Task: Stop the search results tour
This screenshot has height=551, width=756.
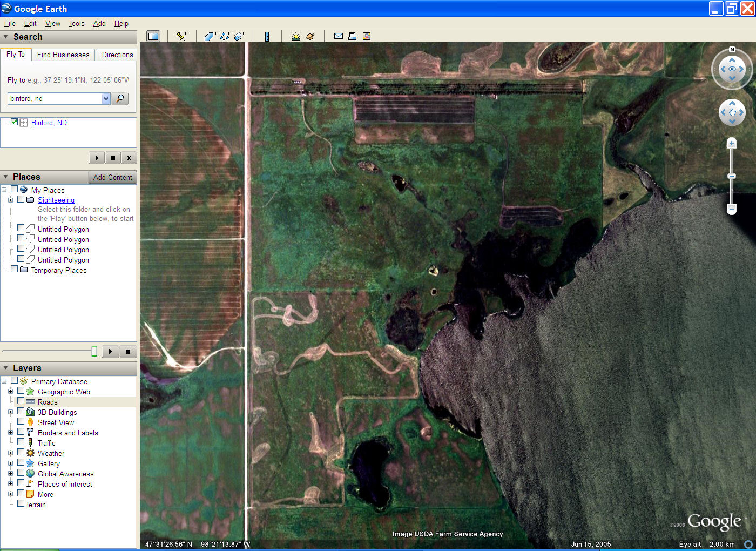Action: click(113, 158)
